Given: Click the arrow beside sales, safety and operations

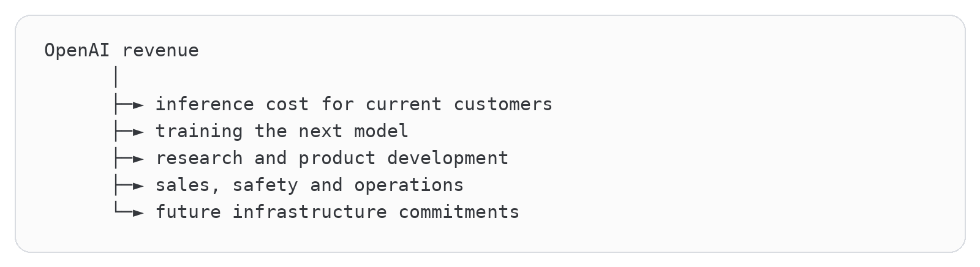Looking at the screenshot, I should tap(129, 186).
